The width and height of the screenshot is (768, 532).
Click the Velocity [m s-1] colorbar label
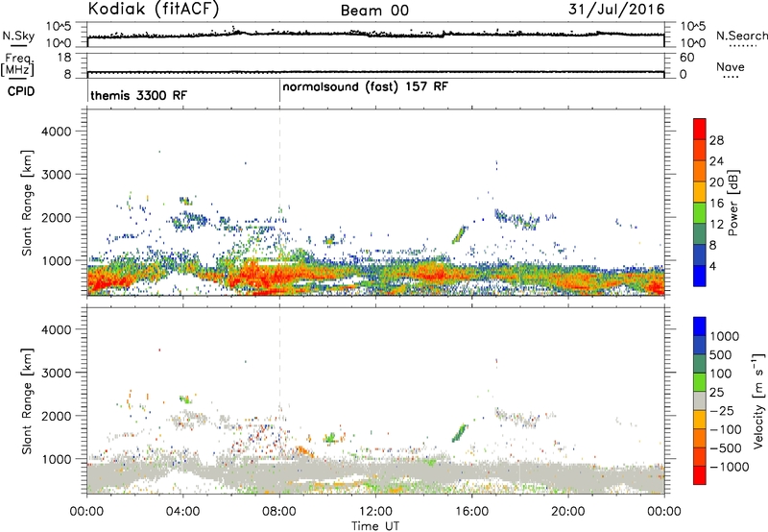pos(758,400)
